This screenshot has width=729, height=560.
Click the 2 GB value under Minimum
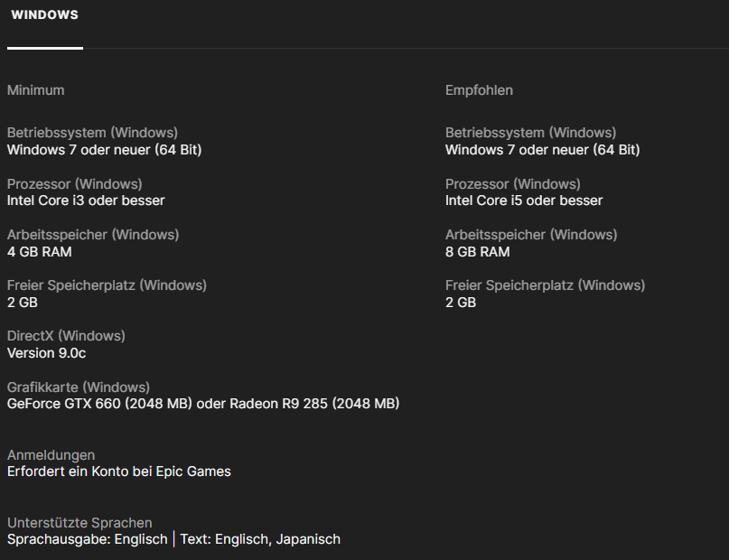click(x=23, y=303)
